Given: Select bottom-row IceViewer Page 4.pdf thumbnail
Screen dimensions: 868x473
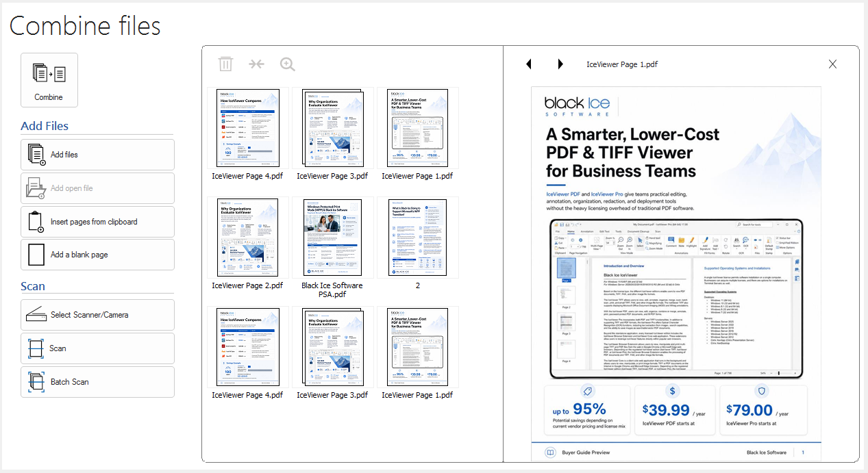Looking at the screenshot, I should click(x=248, y=347).
